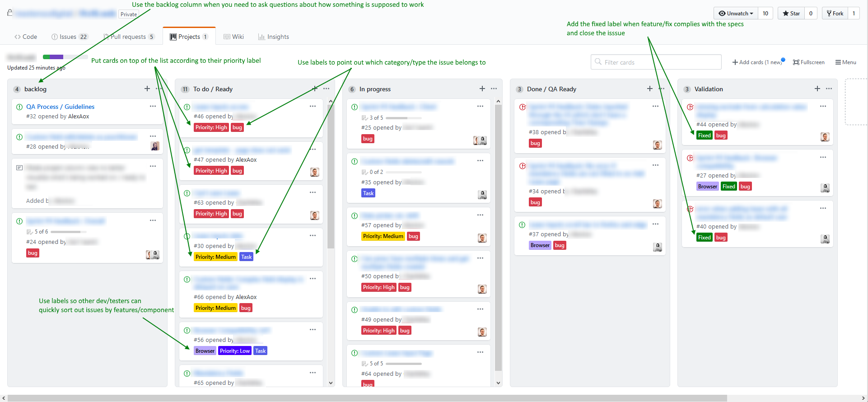Enter Fullscreen mode

pyautogui.click(x=809, y=62)
